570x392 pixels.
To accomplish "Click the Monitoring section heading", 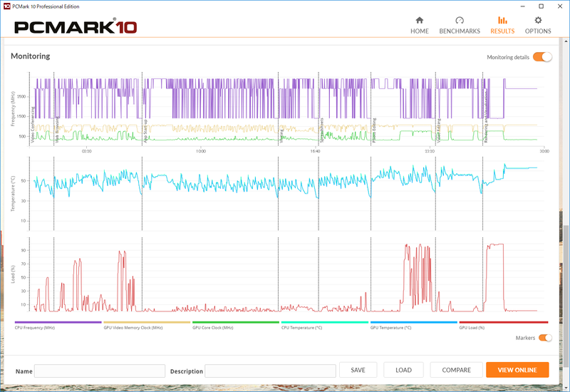I will (x=31, y=56).
